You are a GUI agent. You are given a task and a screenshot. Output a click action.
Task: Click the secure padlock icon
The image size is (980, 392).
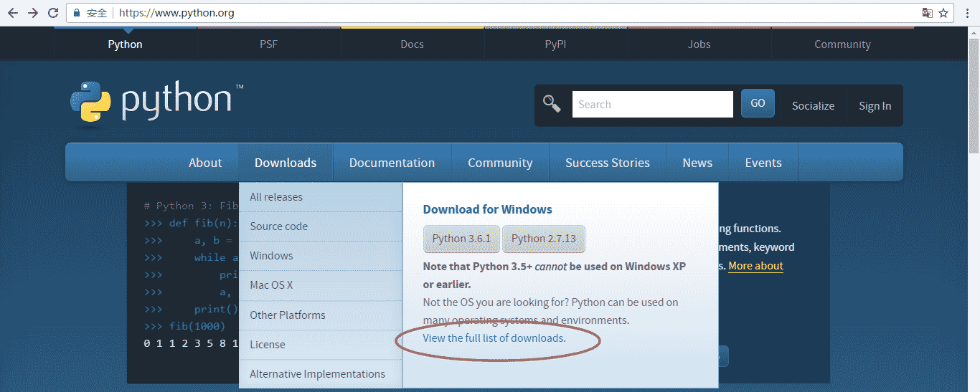[x=77, y=13]
